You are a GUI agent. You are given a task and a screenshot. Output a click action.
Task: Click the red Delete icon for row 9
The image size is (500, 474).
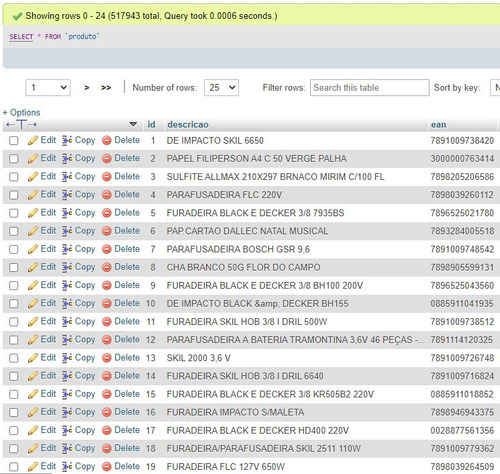(x=107, y=285)
